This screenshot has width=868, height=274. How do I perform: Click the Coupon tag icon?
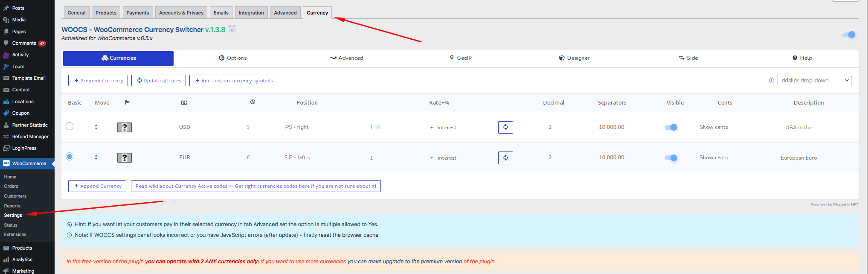click(6, 113)
